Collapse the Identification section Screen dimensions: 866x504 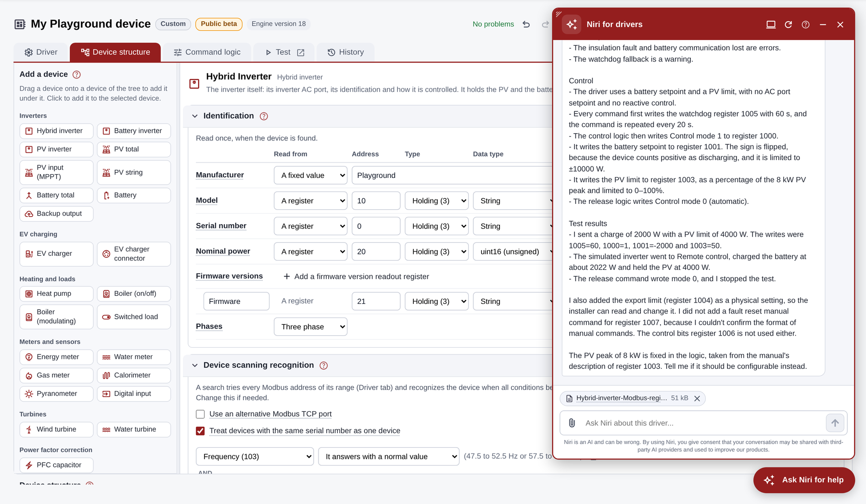[195, 116]
